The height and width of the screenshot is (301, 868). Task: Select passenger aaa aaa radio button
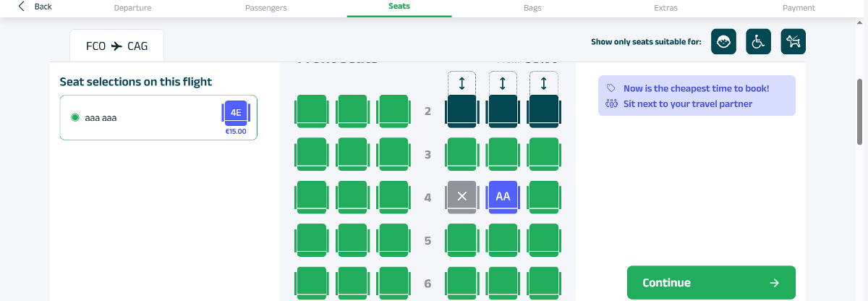pos(75,117)
